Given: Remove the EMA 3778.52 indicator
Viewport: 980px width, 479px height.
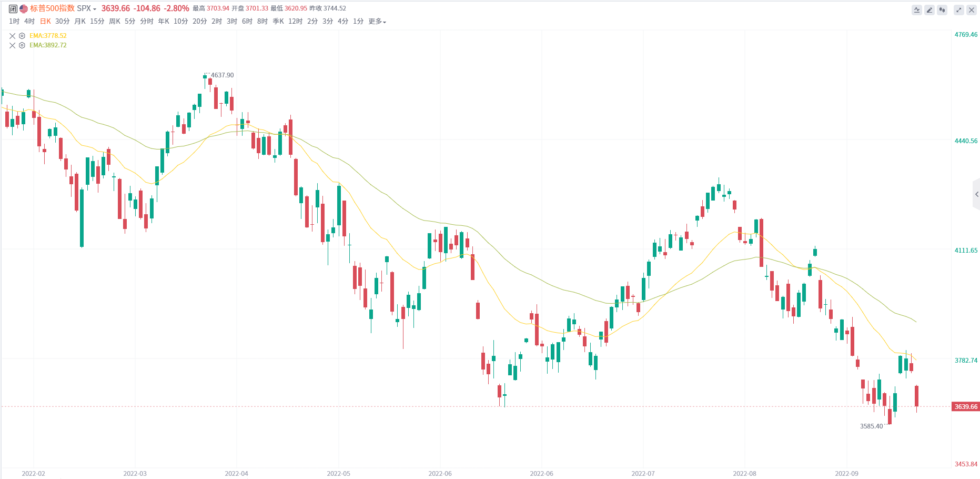Looking at the screenshot, I should tap(13, 36).
